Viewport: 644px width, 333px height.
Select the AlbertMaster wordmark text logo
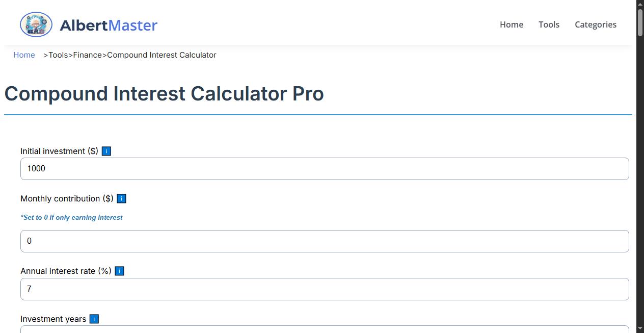click(x=109, y=25)
